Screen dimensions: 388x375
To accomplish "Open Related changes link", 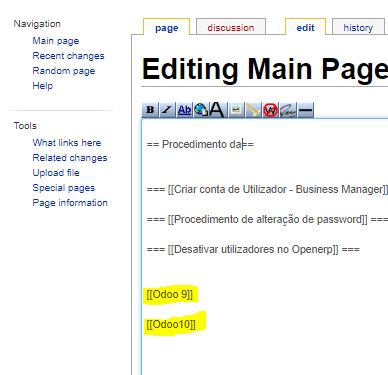I will pyautogui.click(x=70, y=158).
